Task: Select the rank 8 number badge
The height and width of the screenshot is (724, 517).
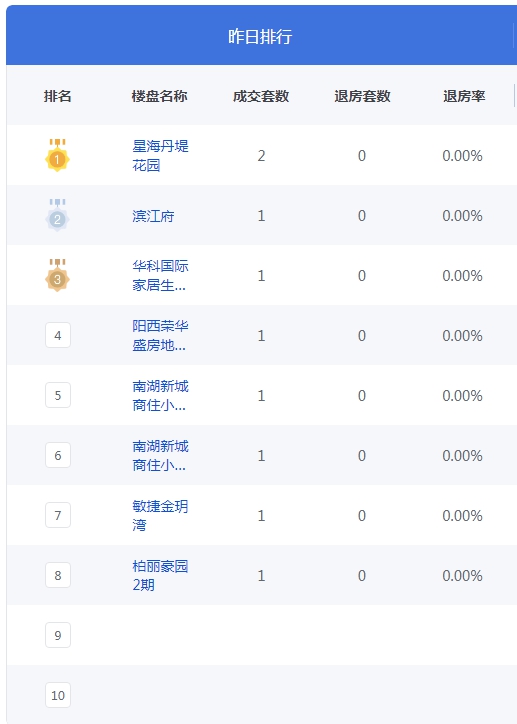Action: coord(58,575)
